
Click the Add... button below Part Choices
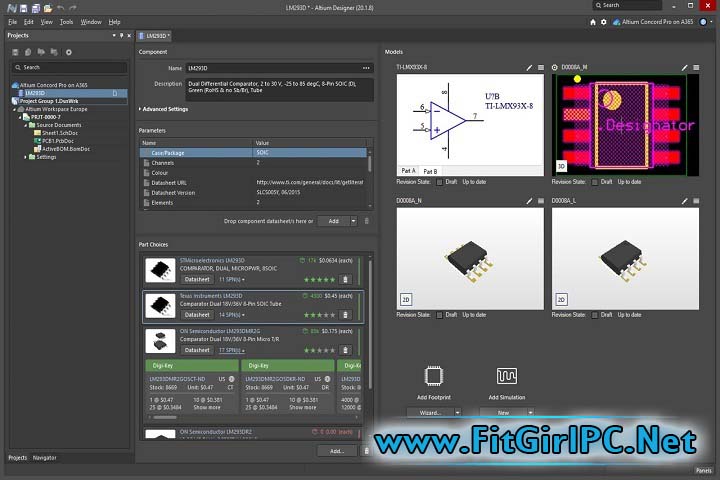[336, 451]
